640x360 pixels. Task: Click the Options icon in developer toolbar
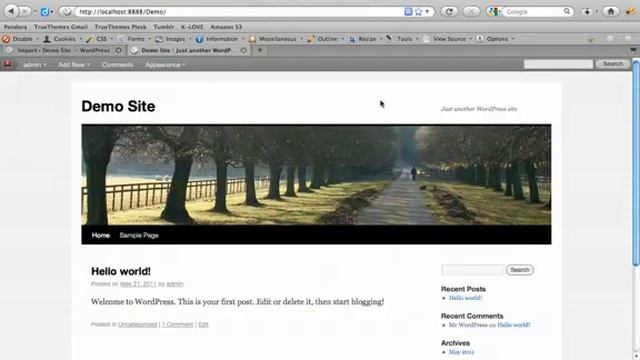click(480, 39)
